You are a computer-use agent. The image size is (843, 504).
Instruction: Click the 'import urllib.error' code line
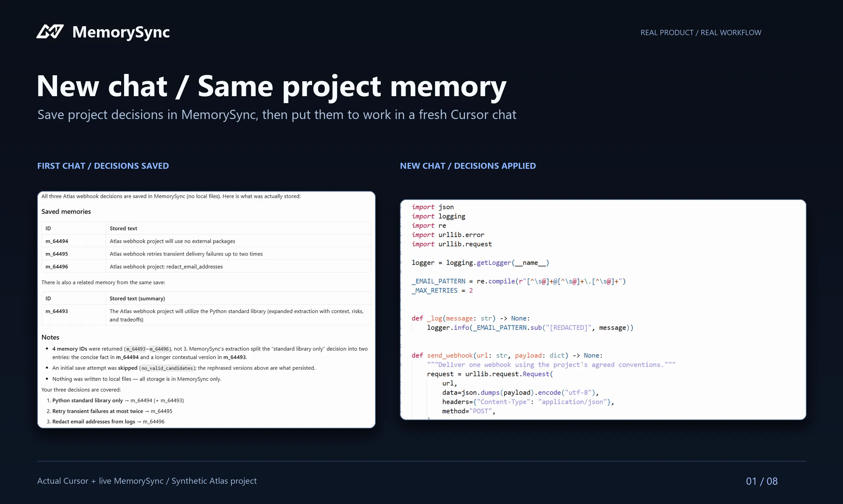[x=448, y=235]
